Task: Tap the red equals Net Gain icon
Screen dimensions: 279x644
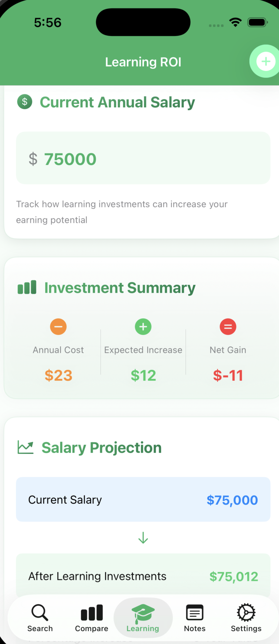Action: 228,327
